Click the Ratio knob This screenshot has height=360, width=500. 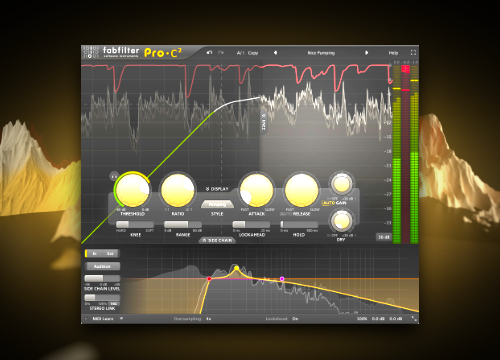178,190
